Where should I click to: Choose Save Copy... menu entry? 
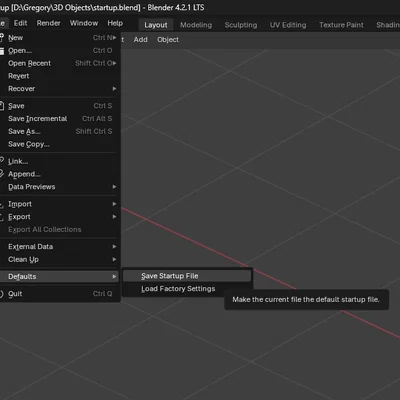point(59,144)
